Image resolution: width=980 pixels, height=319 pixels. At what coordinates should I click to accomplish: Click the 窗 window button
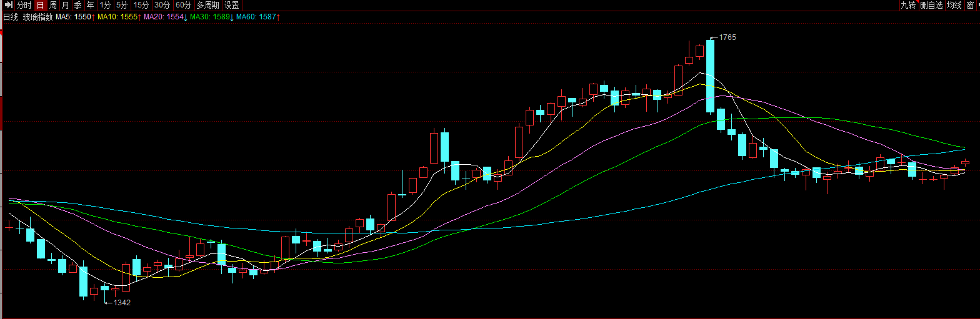pos(970,5)
